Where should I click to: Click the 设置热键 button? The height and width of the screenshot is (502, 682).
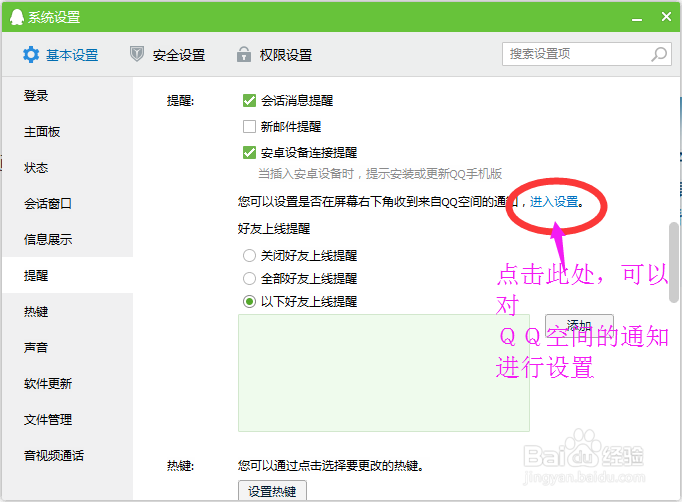[x=272, y=491]
